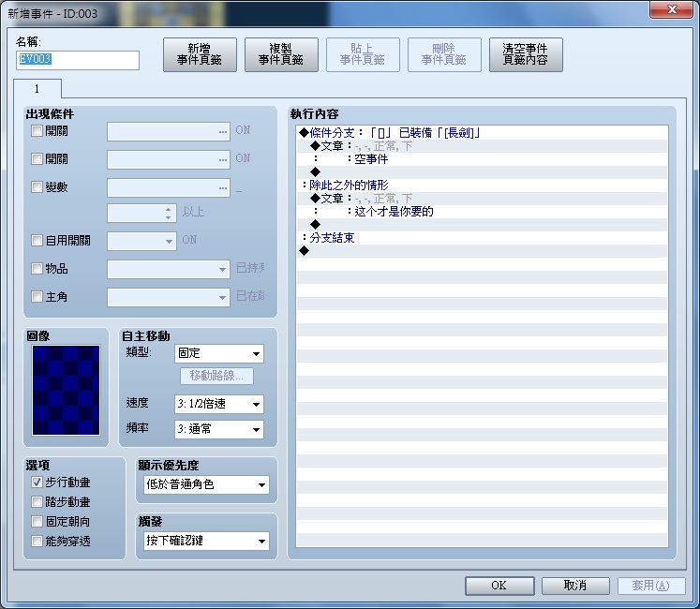Check the 踏步動畫 option
The width and height of the screenshot is (700, 609).
[x=37, y=502]
